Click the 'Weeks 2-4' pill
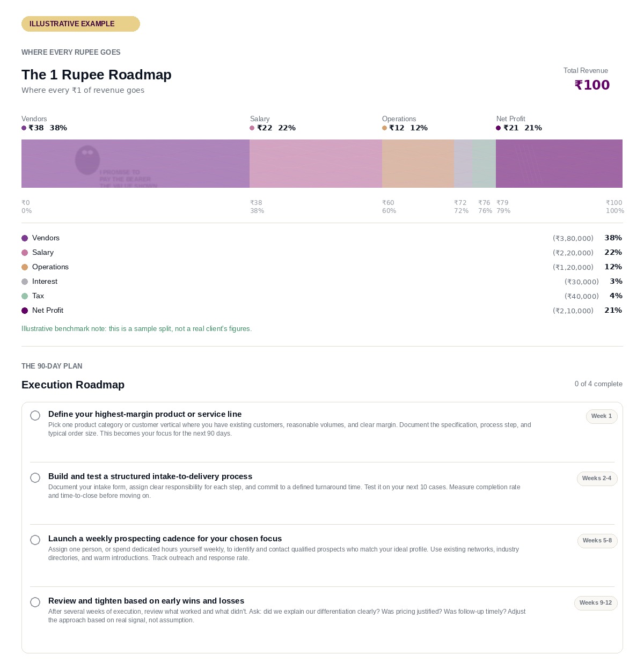The image size is (644, 669). pos(597,479)
